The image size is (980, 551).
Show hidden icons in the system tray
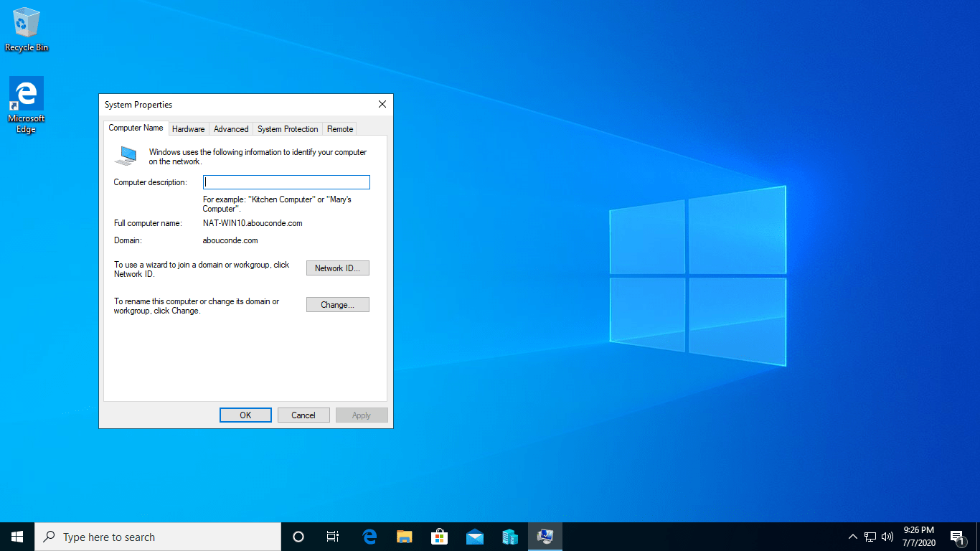852,536
